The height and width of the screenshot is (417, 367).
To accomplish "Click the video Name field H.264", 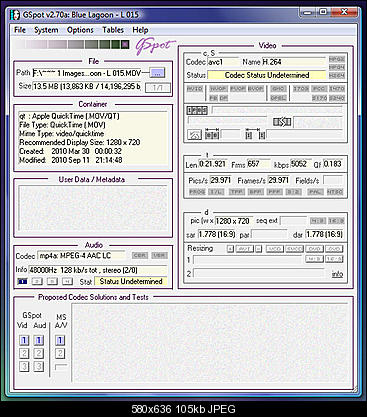I will click(294, 62).
